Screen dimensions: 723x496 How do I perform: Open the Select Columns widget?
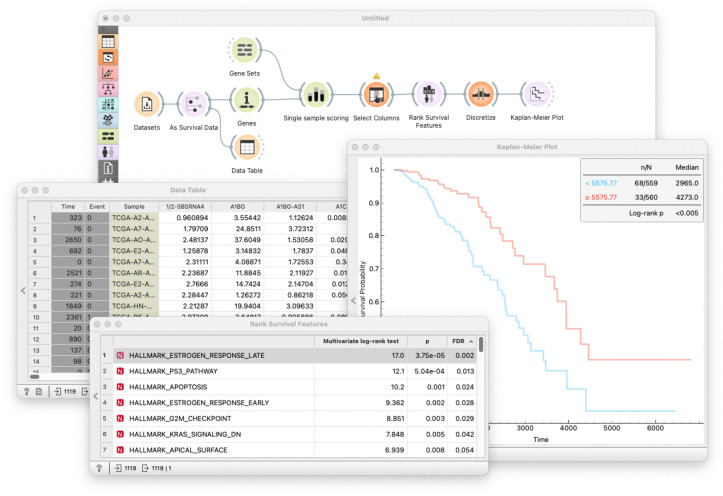point(376,94)
